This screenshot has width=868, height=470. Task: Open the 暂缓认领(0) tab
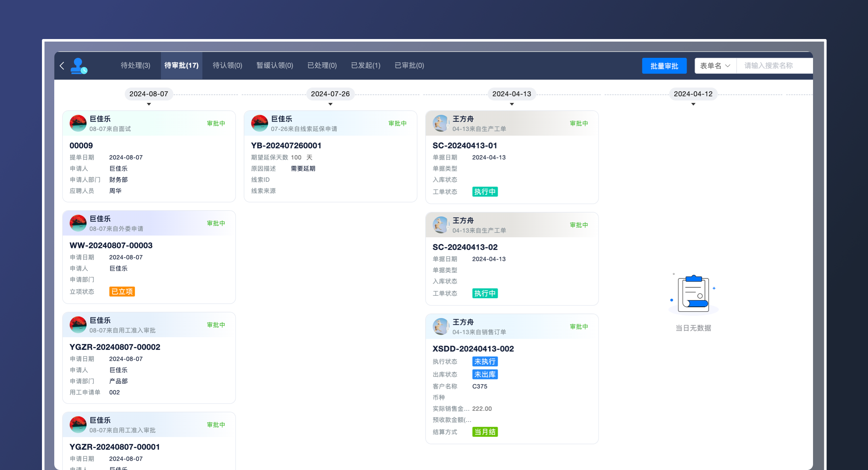coord(275,65)
